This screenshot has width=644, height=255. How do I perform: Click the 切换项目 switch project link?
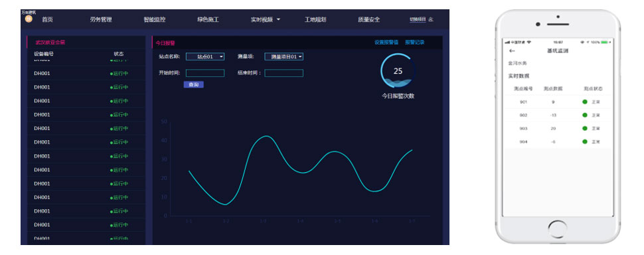point(418,19)
